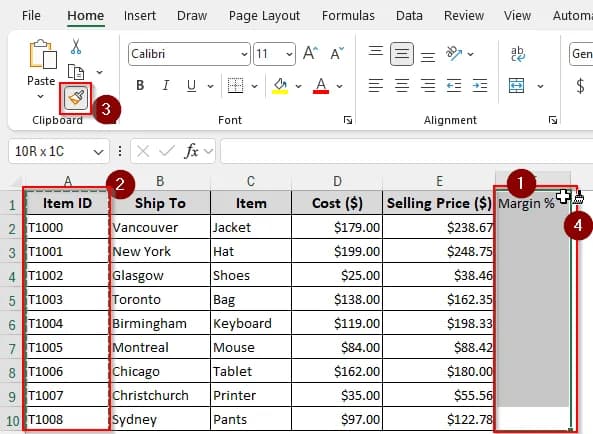Open the Page Layout tab
The width and height of the screenshot is (593, 434).
[x=264, y=16]
